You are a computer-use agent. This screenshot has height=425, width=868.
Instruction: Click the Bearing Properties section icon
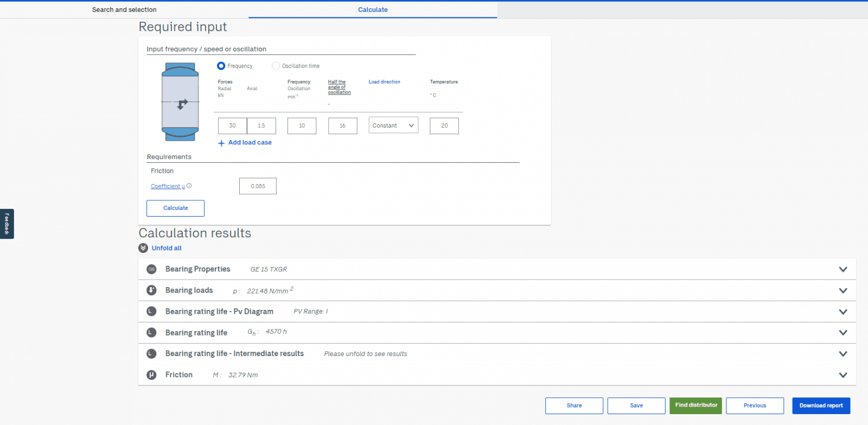click(151, 269)
